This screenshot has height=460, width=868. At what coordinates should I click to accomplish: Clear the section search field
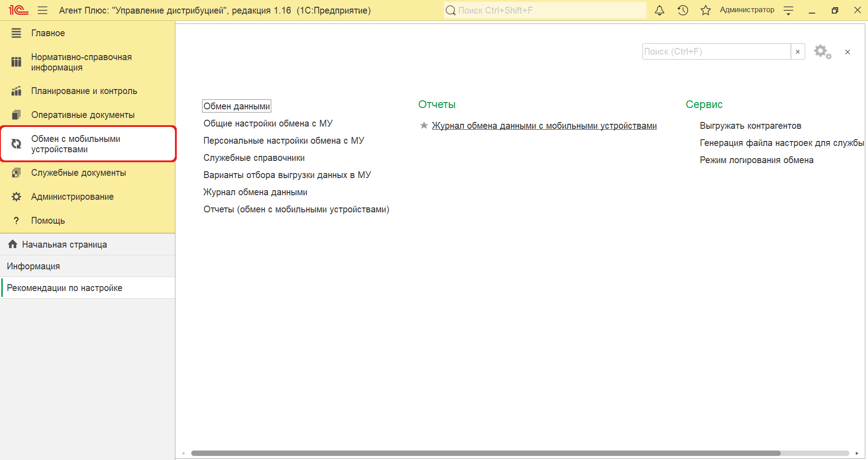pos(797,52)
